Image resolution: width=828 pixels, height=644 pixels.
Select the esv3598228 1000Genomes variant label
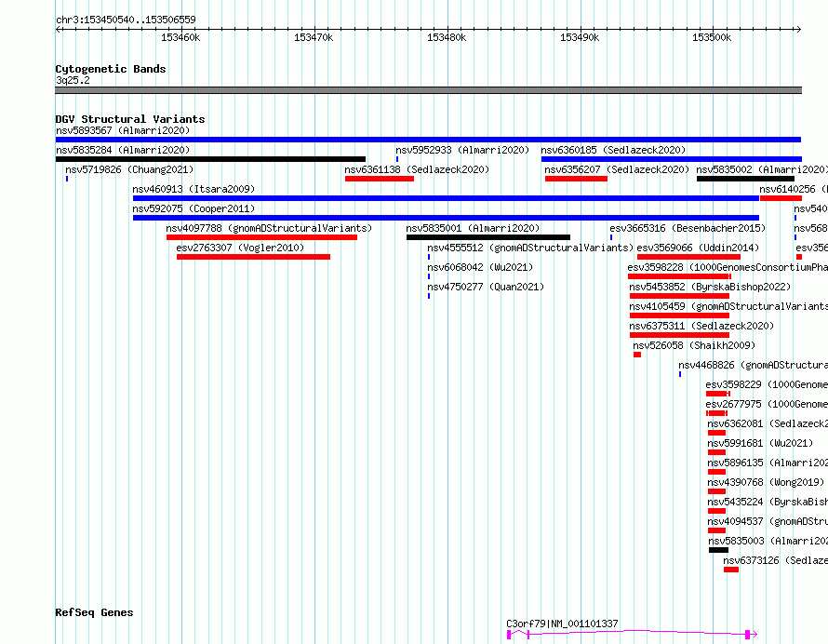pyautogui.click(x=728, y=267)
